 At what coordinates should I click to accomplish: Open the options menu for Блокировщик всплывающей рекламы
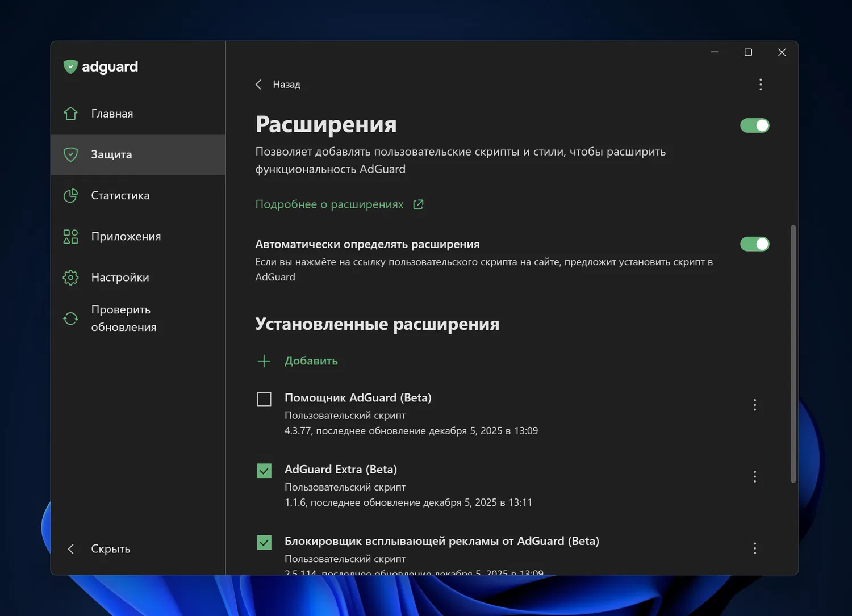coord(755,548)
